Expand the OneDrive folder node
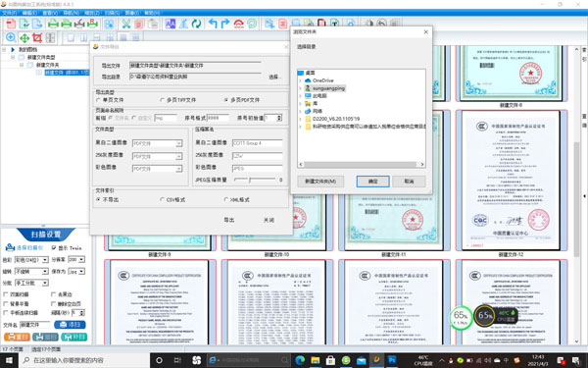The height and width of the screenshot is (368, 588). pos(301,80)
